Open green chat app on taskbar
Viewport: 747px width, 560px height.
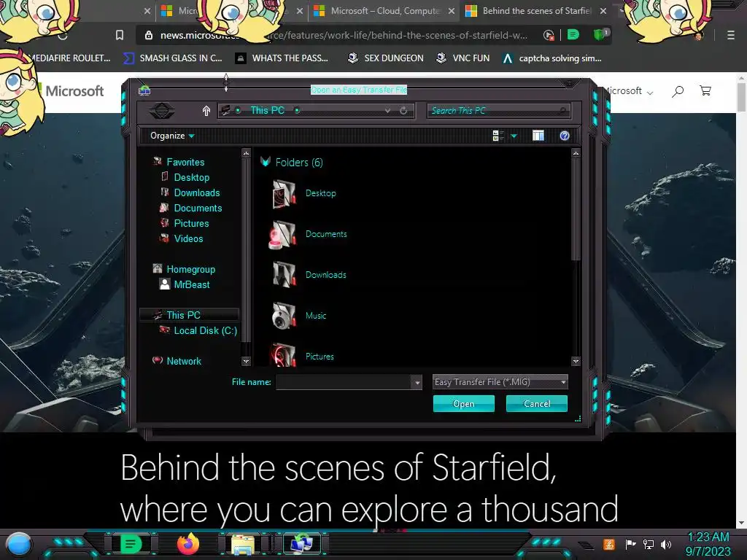click(x=131, y=544)
